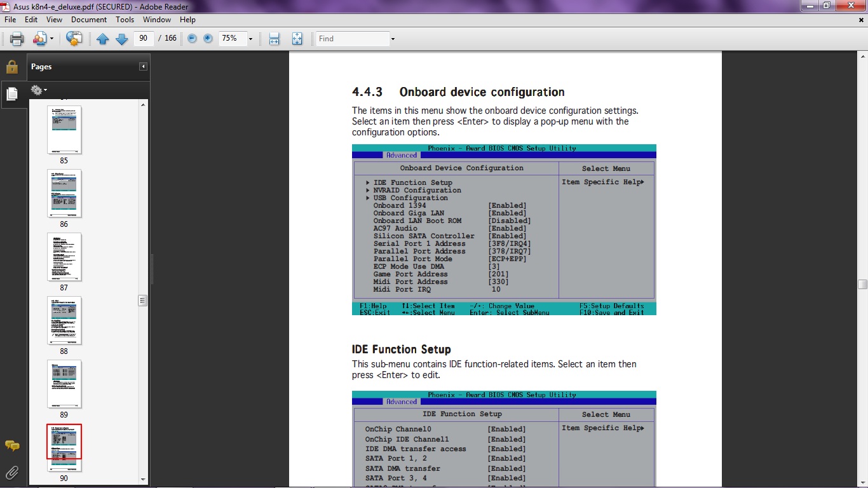Select page 86 thumbnail
868x488 pixels.
(64, 193)
